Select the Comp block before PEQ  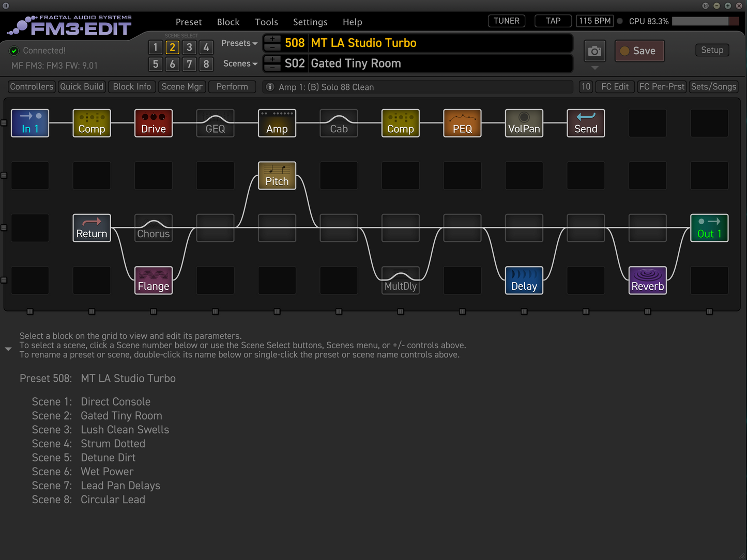(x=401, y=123)
